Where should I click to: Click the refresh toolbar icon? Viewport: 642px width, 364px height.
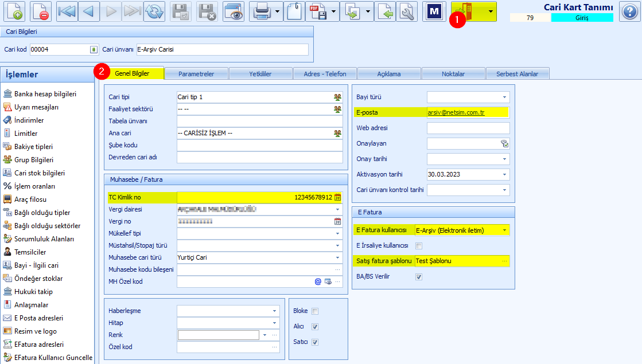[x=154, y=11]
